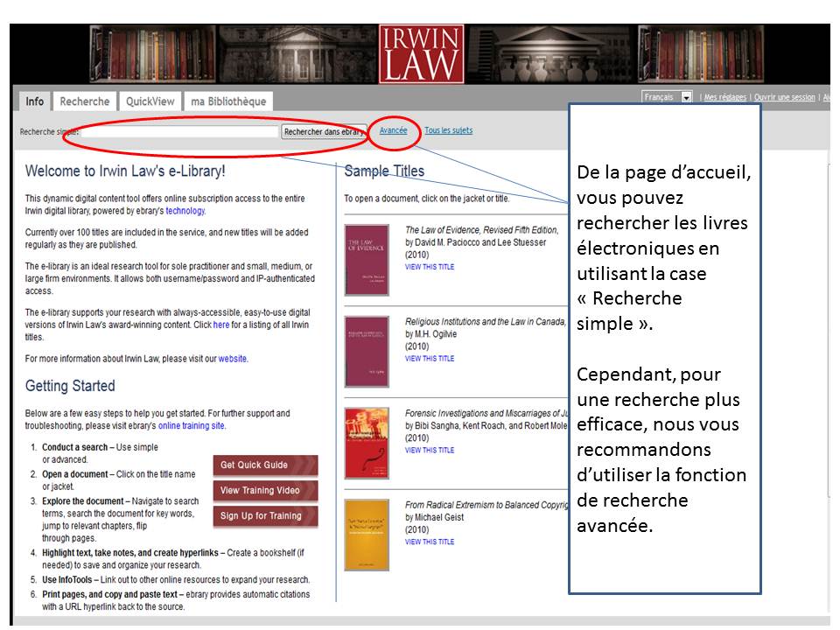Image resolution: width=840 pixels, height=630 pixels.
Task: Open the Tous les sujets link
Action: [448, 130]
